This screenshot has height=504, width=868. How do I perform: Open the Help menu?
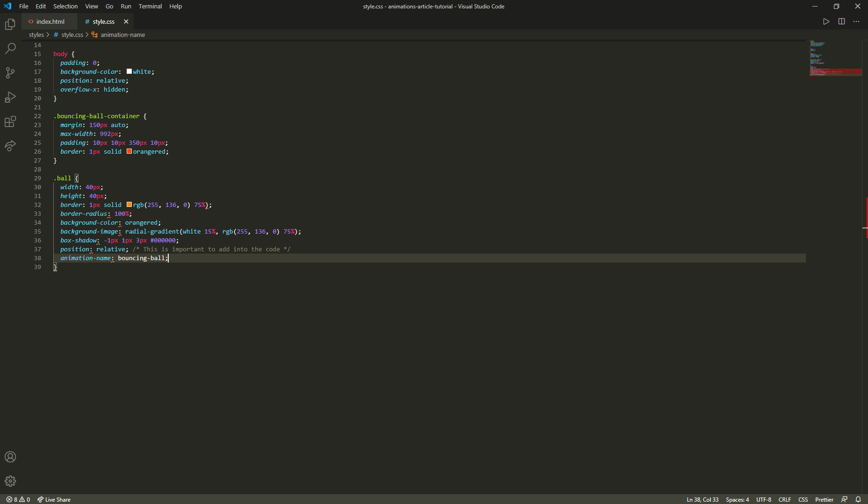pyautogui.click(x=176, y=6)
